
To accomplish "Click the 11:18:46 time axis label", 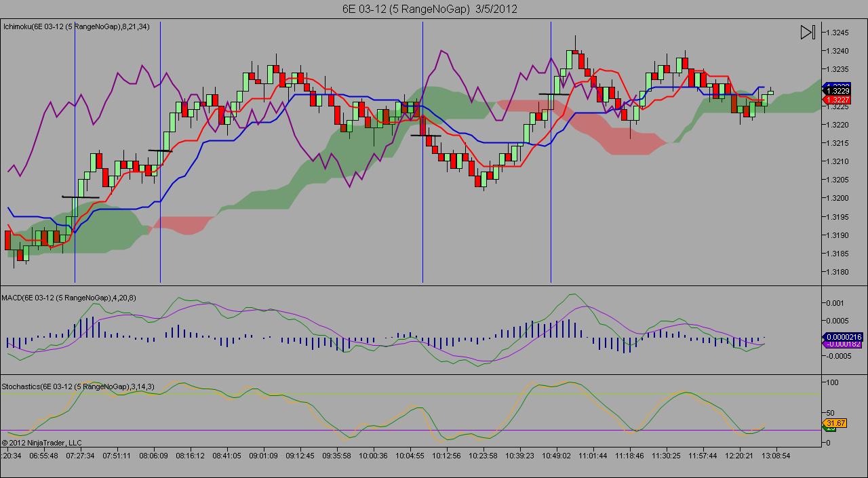I will [x=629, y=456].
